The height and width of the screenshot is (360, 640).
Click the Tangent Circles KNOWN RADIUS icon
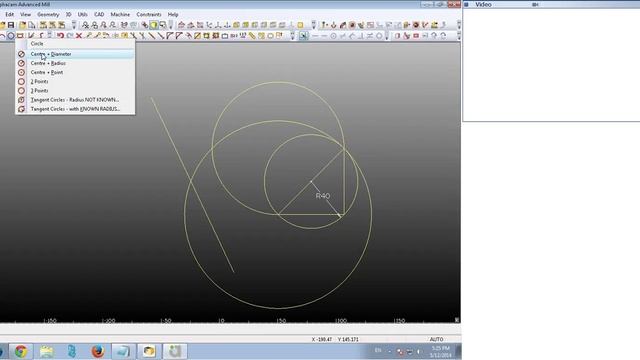coord(21,109)
